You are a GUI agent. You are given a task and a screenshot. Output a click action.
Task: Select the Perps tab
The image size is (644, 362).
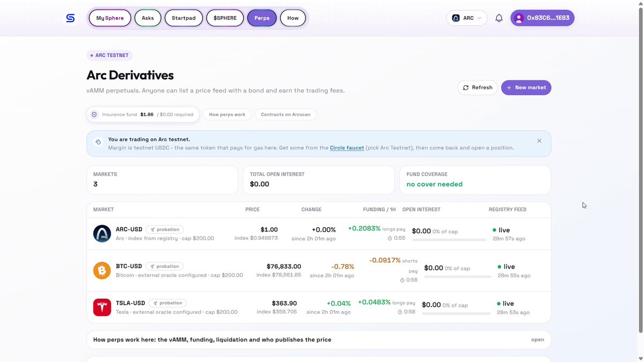click(262, 18)
